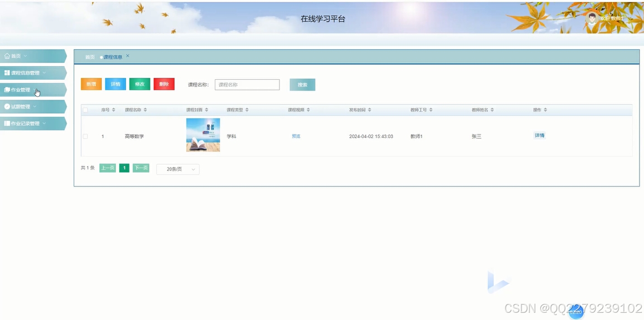Select the 作业记录管理 sidebar icon

pyautogui.click(x=6, y=123)
